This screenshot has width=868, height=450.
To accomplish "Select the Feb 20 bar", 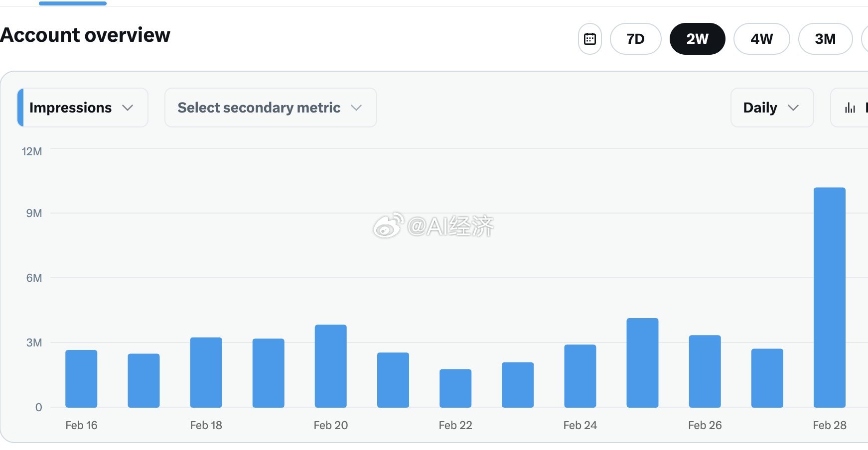I will coord(330,366).
